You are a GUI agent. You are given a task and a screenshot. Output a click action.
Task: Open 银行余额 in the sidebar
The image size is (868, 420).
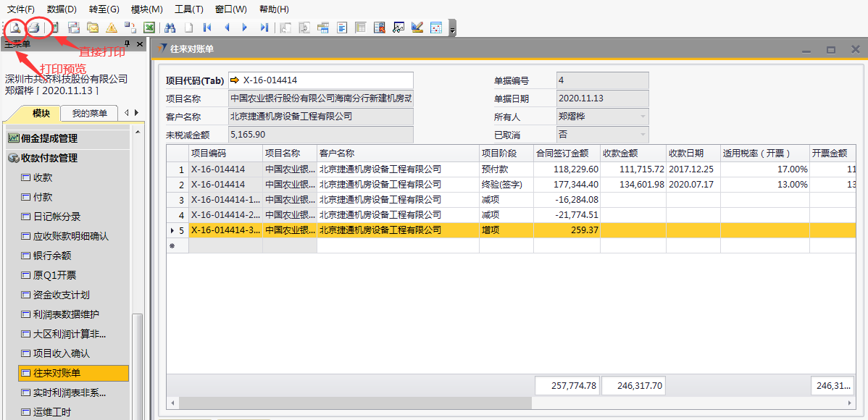(51, 256)
